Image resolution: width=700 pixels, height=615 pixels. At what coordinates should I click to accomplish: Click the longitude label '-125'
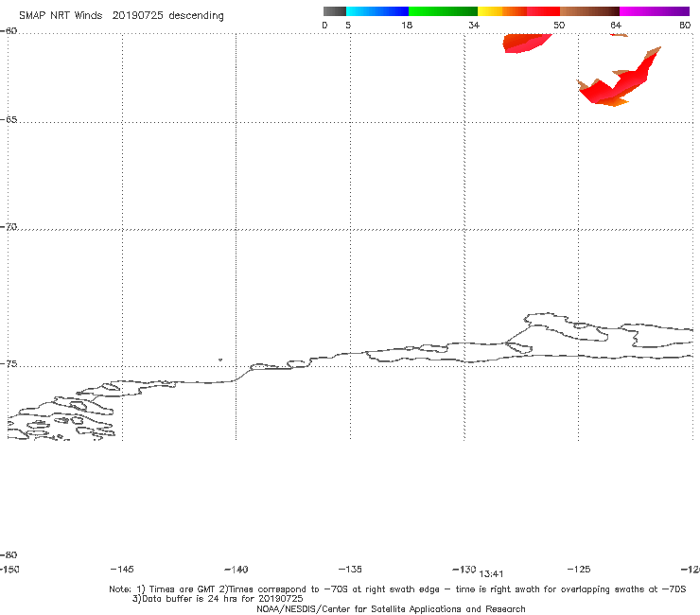[579, 569]
